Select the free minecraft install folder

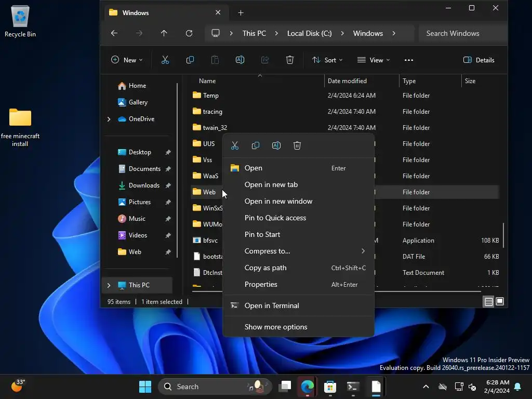(20, 128)
